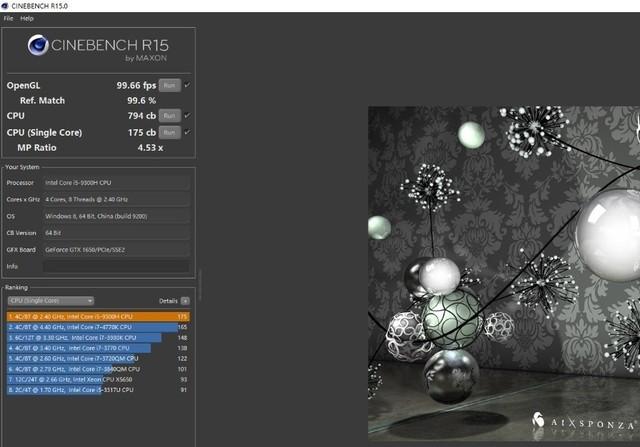Viewport: 640px width, 447px height.
Task: Click the rendered spheres scene image
Action: pyautogui.click(x=504, y=274)
